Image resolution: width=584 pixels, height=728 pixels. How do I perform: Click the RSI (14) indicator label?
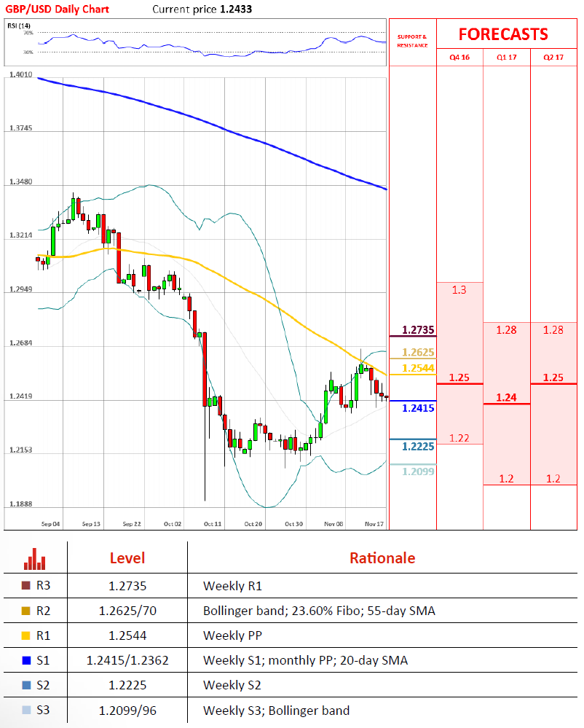pyautogui.click(x=19, y=26)
